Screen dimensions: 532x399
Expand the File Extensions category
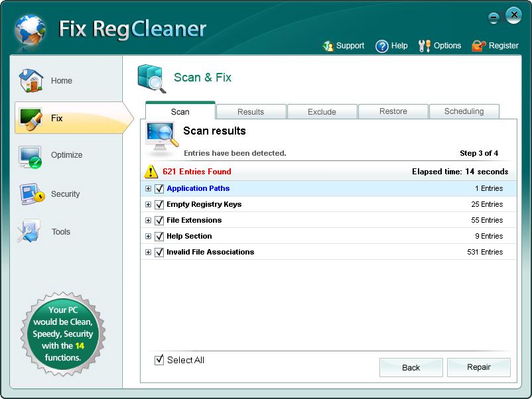(148, 221)
